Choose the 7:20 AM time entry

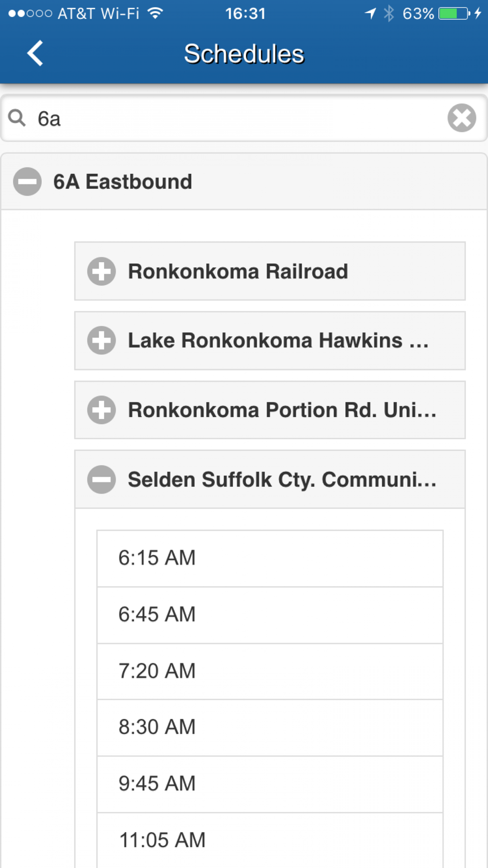pos(270,672)
